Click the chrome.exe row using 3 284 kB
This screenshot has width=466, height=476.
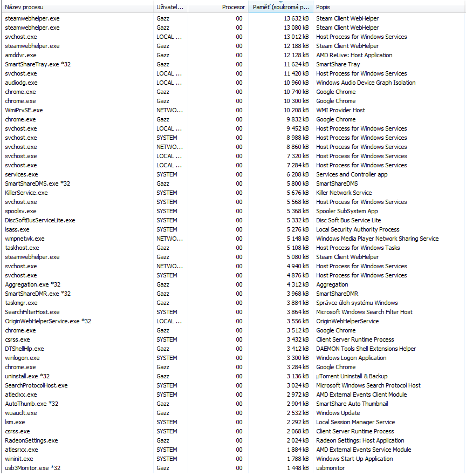(x=234, y=367)
